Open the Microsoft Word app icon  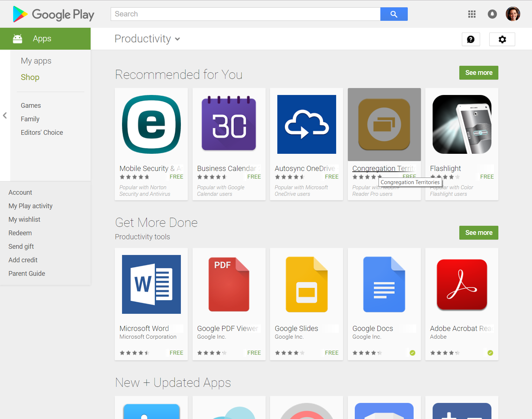(x=151, y=284)
